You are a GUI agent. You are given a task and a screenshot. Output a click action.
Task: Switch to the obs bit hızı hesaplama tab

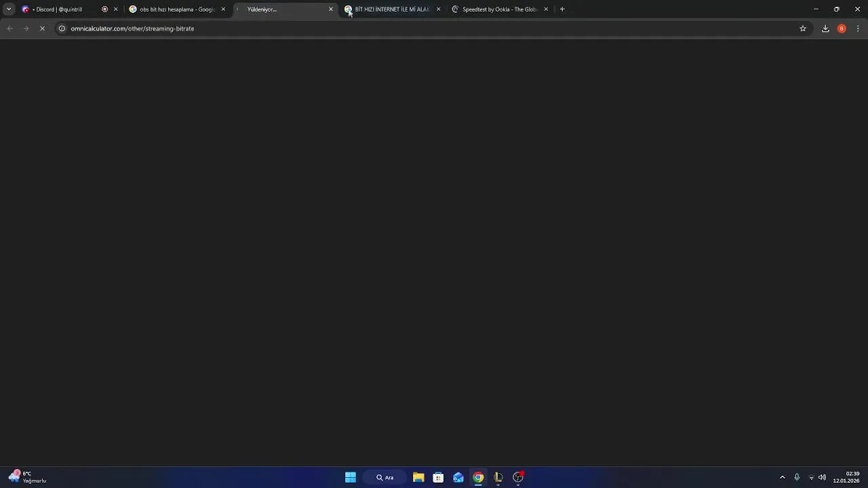[176, 9]
